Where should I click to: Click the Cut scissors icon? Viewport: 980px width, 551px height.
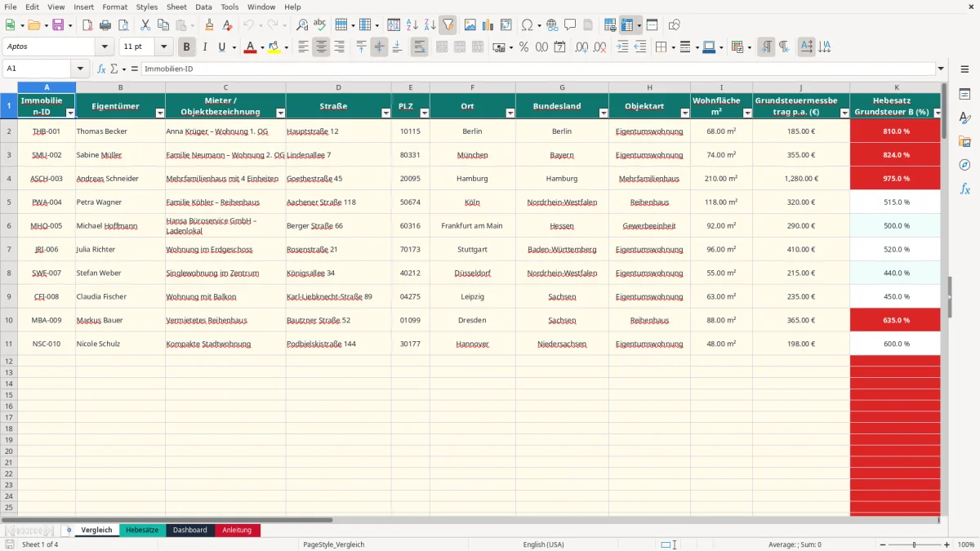[x=145, y=25]
